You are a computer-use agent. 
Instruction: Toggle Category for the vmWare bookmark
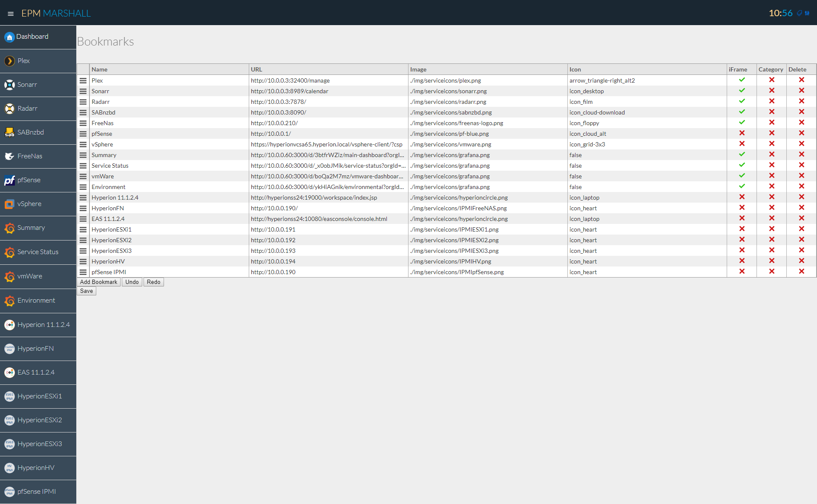[771, 176]
